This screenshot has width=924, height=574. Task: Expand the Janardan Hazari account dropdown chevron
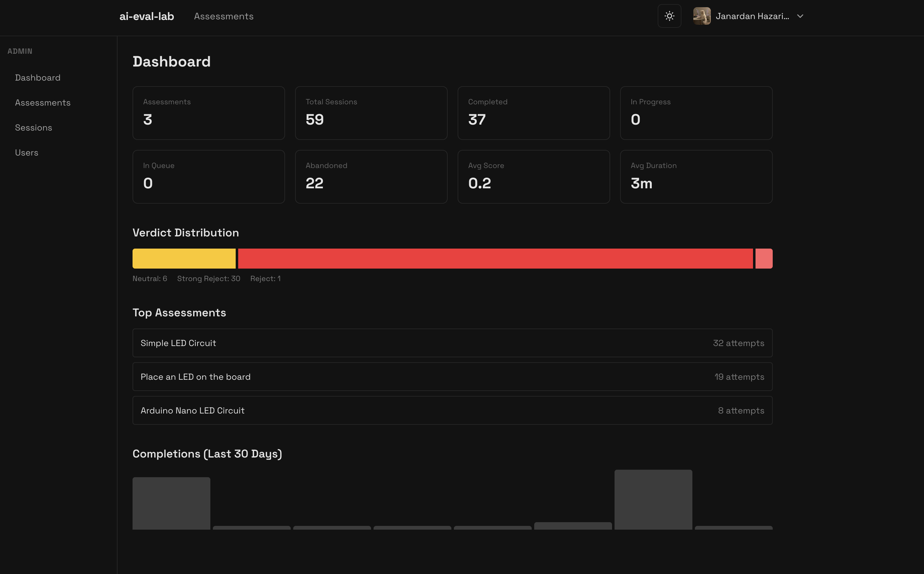[x=800, y=16]
